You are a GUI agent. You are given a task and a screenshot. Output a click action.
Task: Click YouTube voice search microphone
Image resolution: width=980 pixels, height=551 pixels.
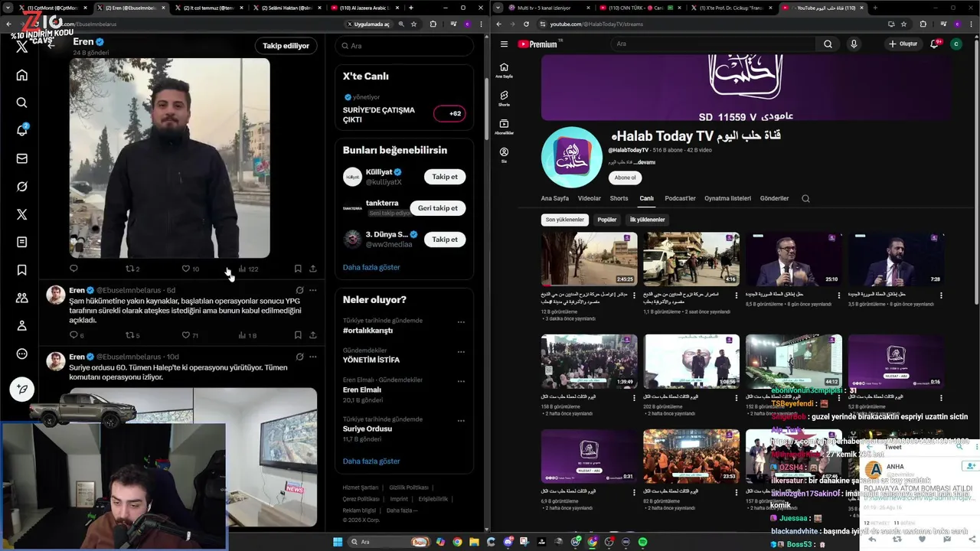coord(854,44)
